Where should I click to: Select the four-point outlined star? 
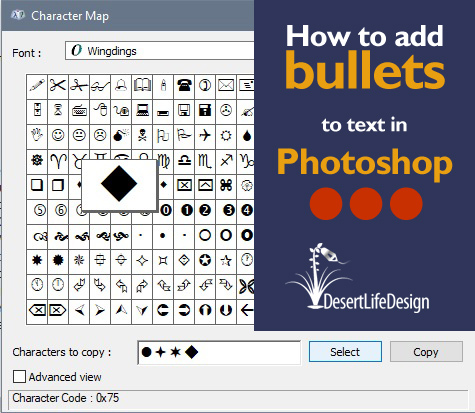[x=142, y=260]
